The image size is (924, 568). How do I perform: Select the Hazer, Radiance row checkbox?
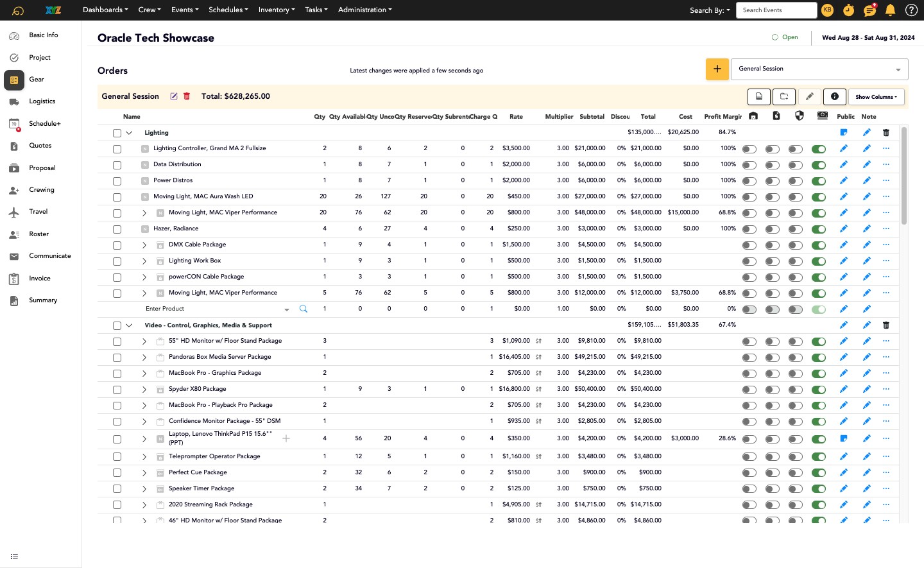[117, 229]
